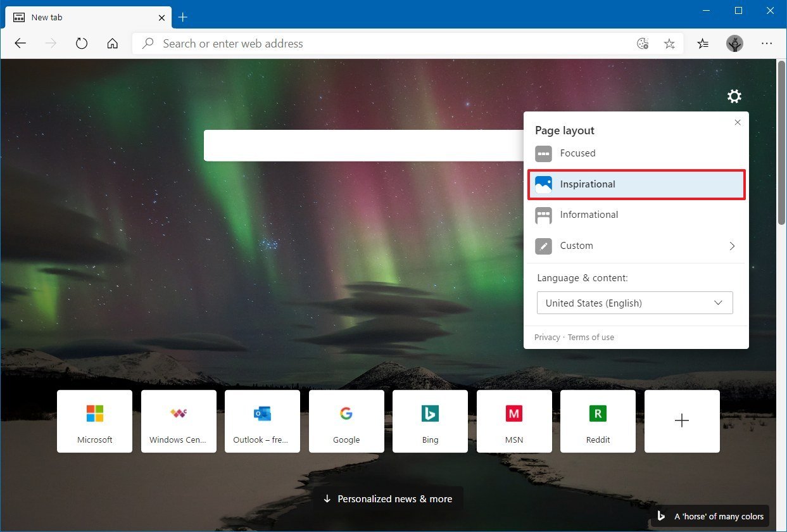
Task: Open the Settings and more ellipsis menu
Action: tap(767, 44)
